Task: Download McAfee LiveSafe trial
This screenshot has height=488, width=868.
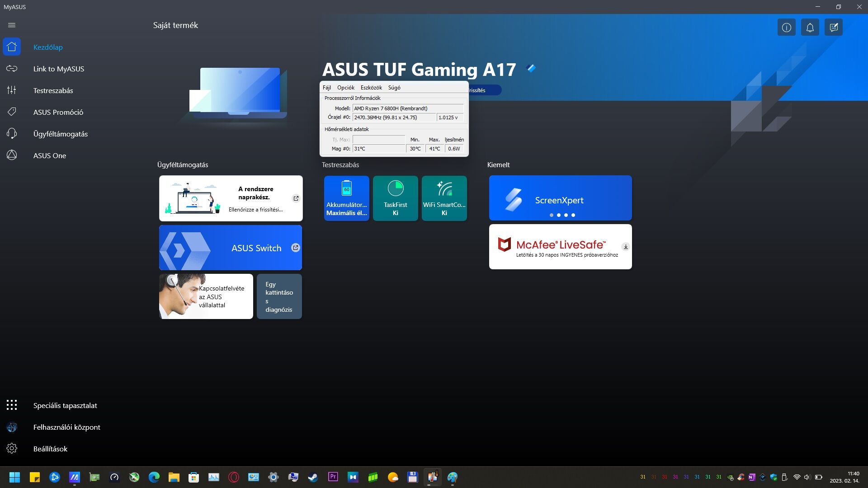Action: tap(561, 247)
